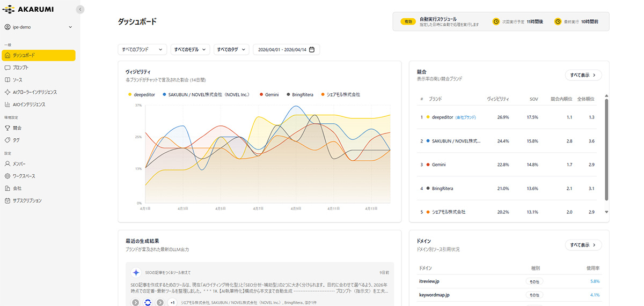
Task: Click the scroll up arrow in 競合 table
Action: (606, 95)
